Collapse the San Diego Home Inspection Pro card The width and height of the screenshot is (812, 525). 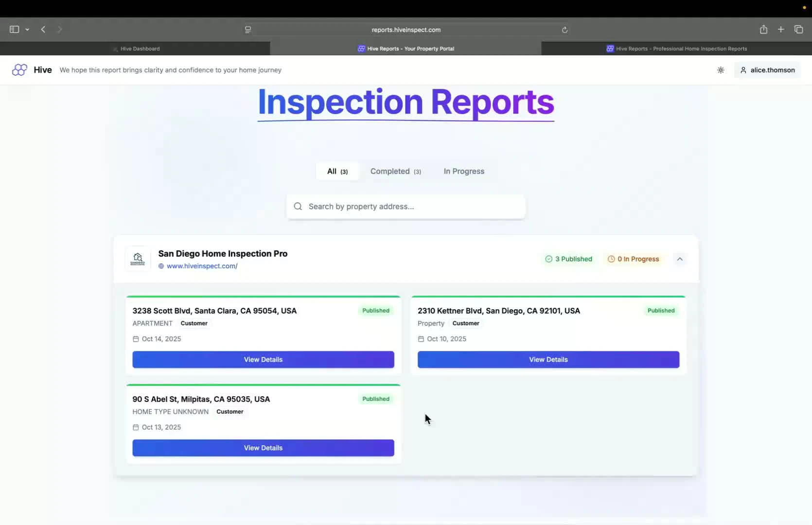pyautogui.click(x=680, y=259)
